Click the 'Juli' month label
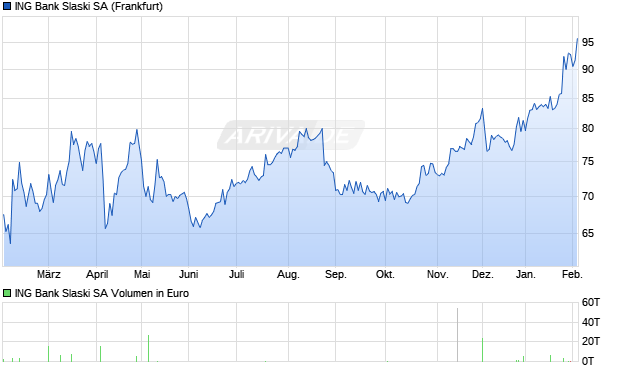The width and height of the screenshot is (620, 371). click(236, 274)
